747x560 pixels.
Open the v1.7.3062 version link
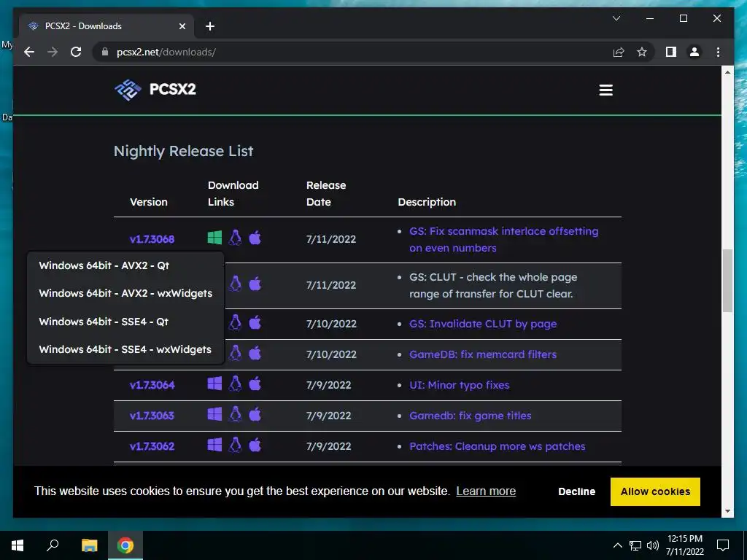click(152, 446)
